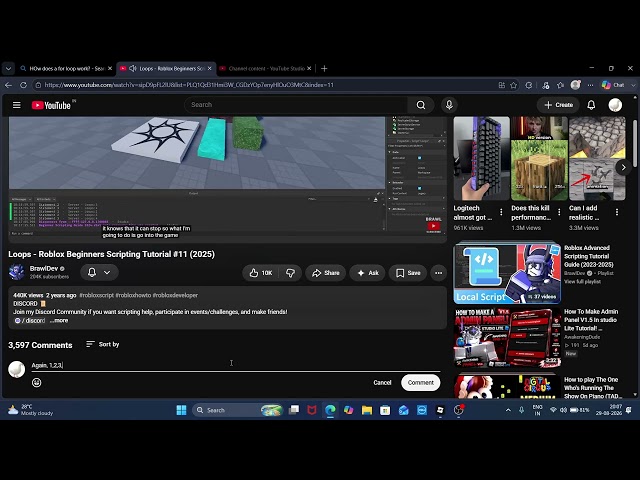Screen dimensions: 640x480
Task: Open Windows Start menu
Action: click(x=181, y=410)
